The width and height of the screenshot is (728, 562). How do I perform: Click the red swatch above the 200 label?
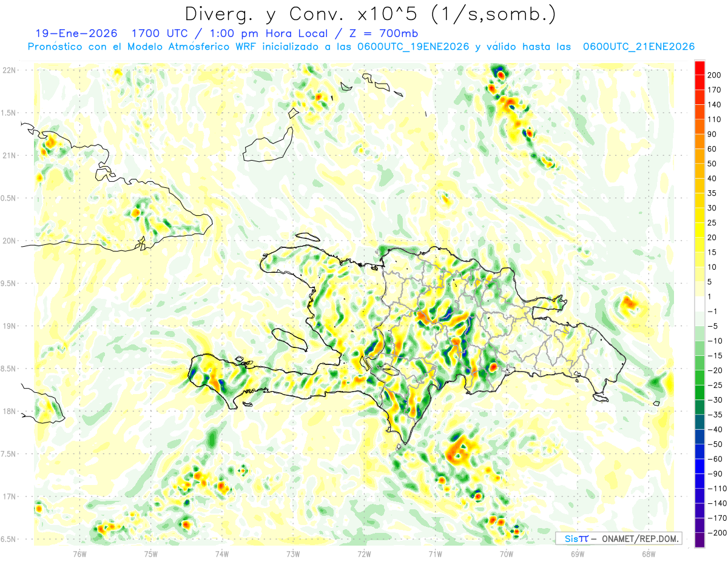(699, 68)
